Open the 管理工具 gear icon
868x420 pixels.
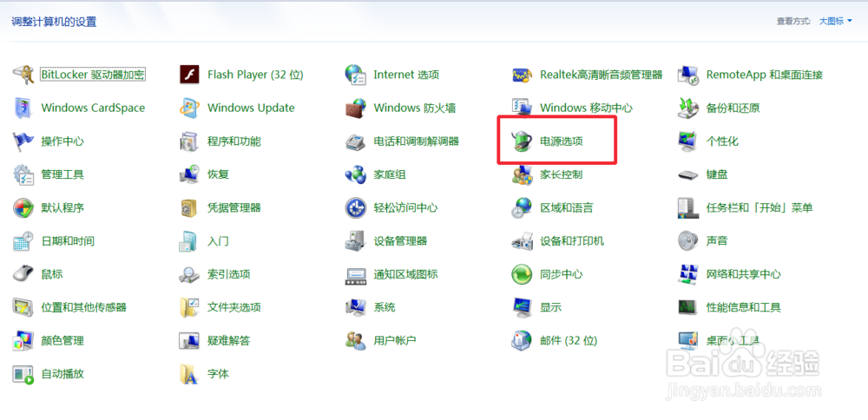coord(23,174)
